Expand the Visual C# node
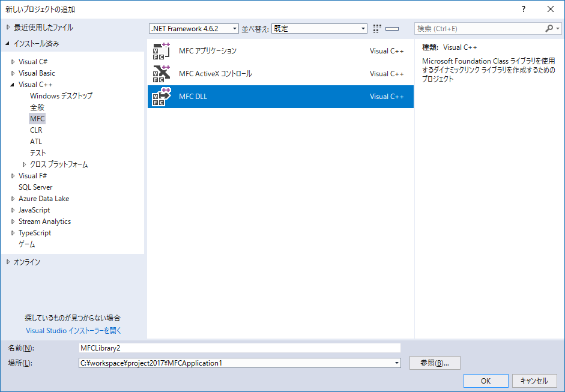 click(x=13, y=62)
